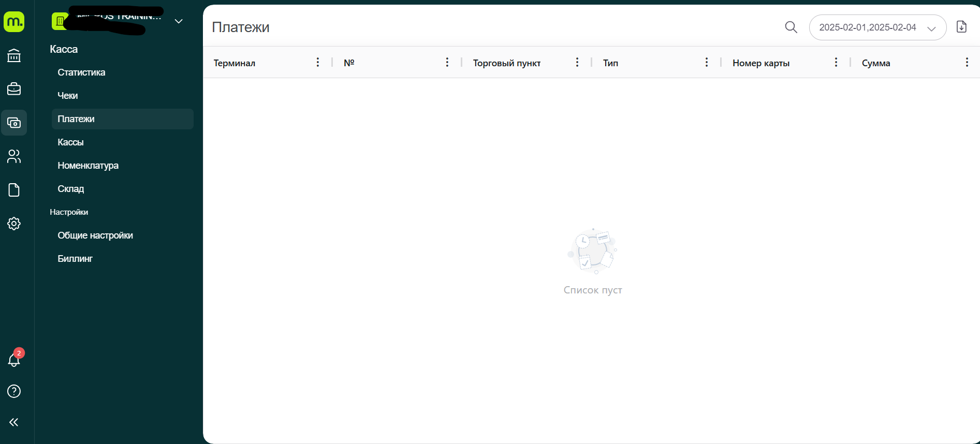Open Биллинг settings page

tap(75, 259)
